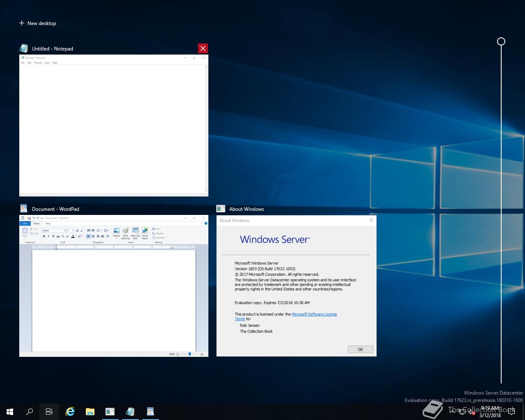Click Insert object in WordPad

145,233
